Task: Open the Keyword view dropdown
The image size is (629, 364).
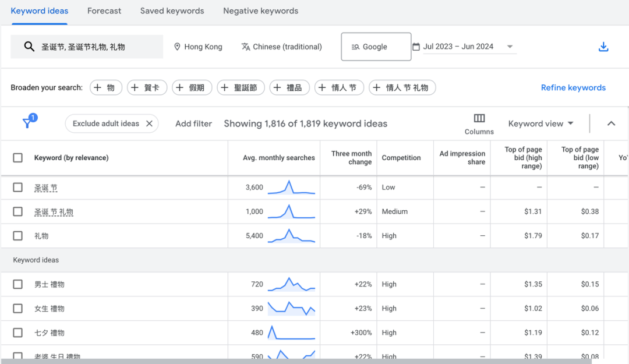Action: pyautogui.click(x=540, y=123)
